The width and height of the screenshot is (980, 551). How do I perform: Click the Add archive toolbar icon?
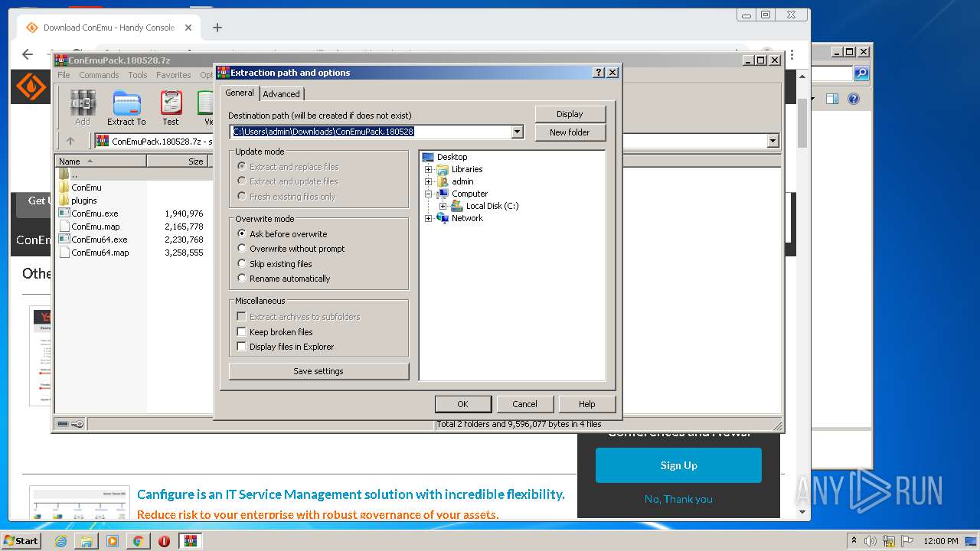pos(83,108)
